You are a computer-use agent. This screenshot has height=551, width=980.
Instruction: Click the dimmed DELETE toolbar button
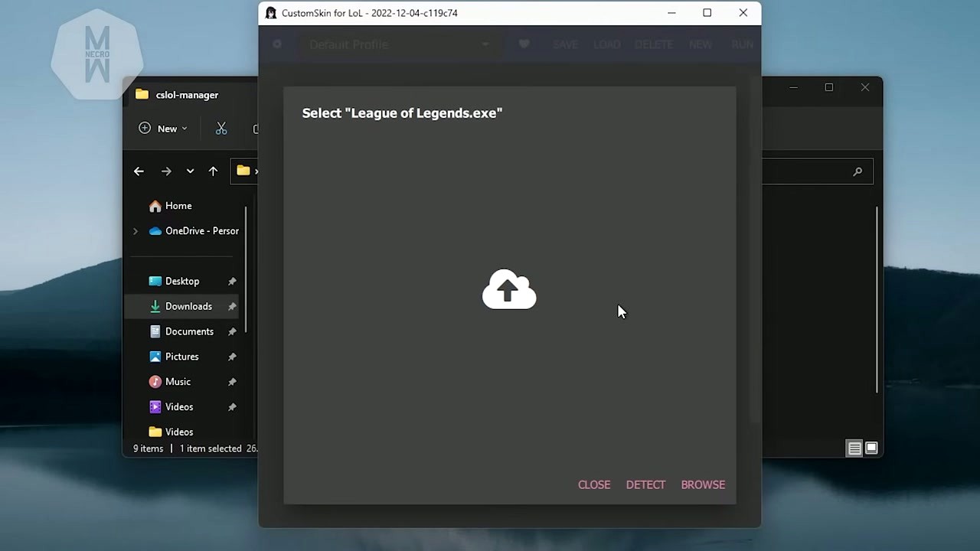pyautogui.click(x=654, y=44)
